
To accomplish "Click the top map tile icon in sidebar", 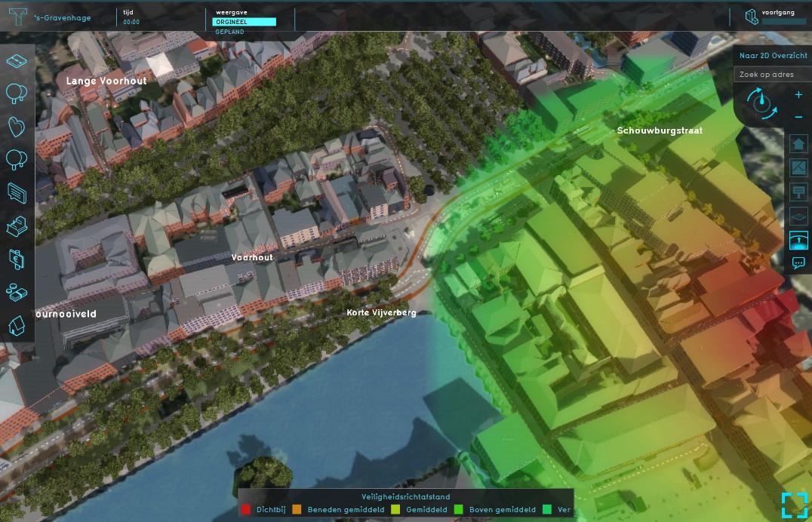I will [17, 60].
